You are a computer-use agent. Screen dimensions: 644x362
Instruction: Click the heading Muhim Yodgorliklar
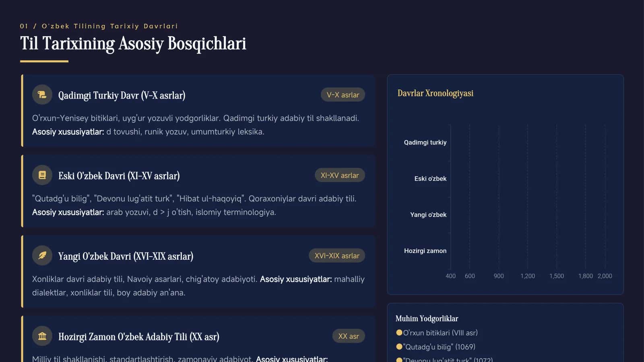click(427, 319)
